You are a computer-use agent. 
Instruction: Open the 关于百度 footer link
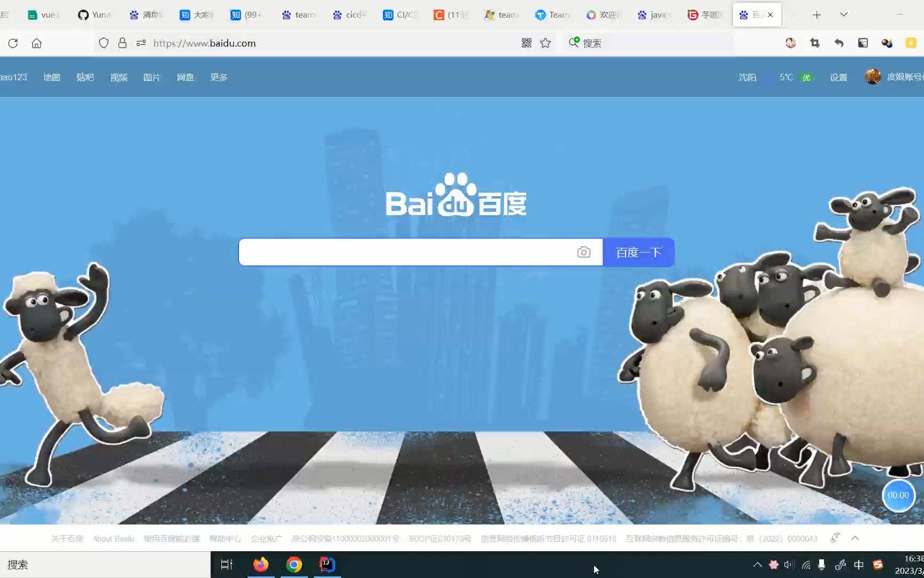click(67, 538)
